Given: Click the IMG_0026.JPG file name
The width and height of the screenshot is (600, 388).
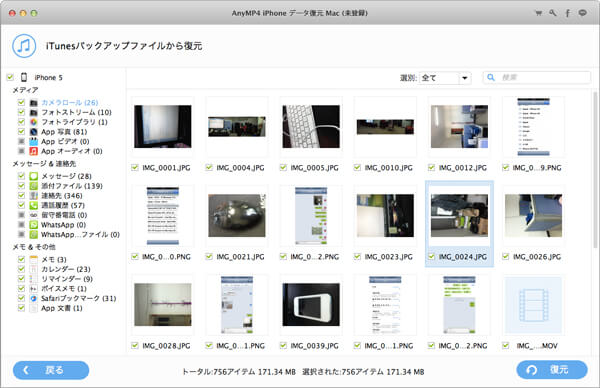Looking at the screenshot, I should 537,257.
